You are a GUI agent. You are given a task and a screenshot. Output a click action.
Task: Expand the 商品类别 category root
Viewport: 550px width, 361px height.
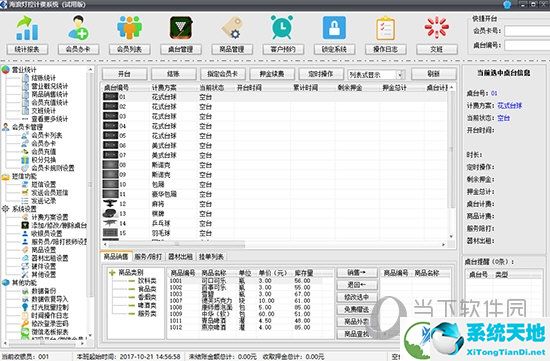[112, 272]
